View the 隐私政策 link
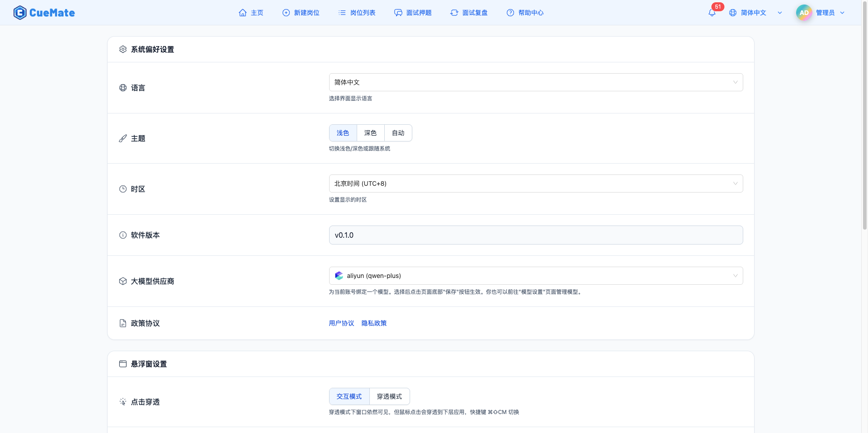Image resolution: width=868 pixels, height=433 pixels. tap(374, 323)
